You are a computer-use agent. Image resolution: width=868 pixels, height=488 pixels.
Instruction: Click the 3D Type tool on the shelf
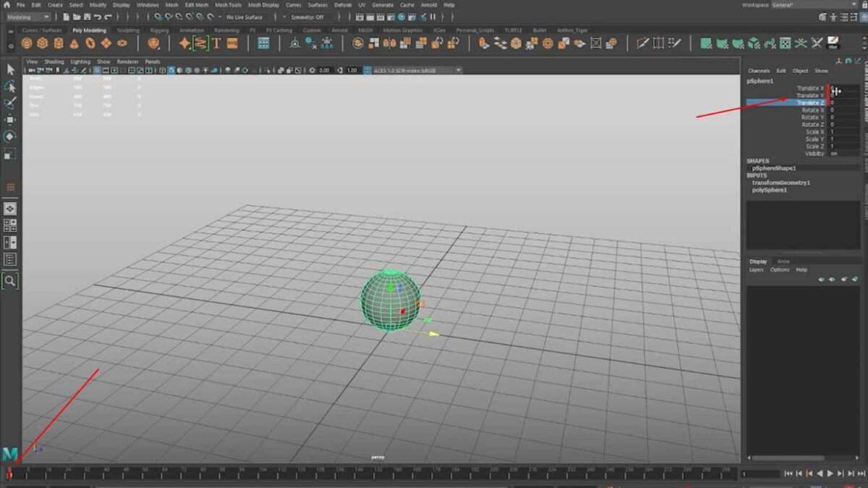[216, 43]
